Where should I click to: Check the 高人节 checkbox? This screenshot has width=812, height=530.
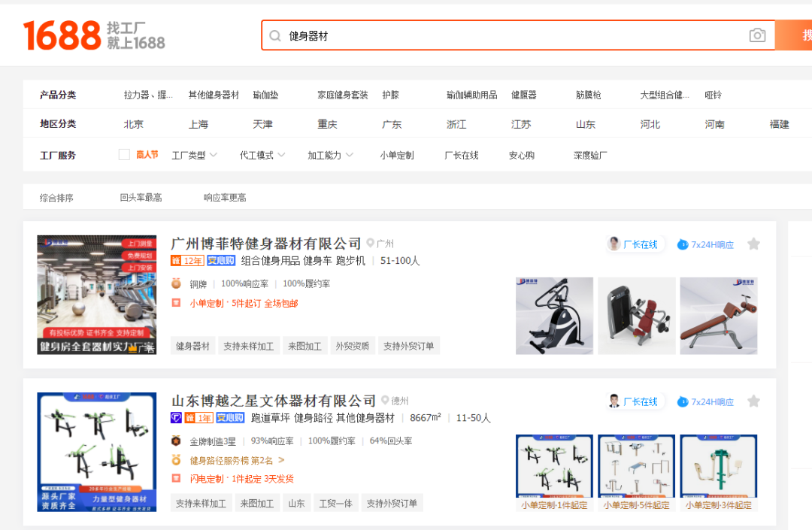tap(125, 153)
